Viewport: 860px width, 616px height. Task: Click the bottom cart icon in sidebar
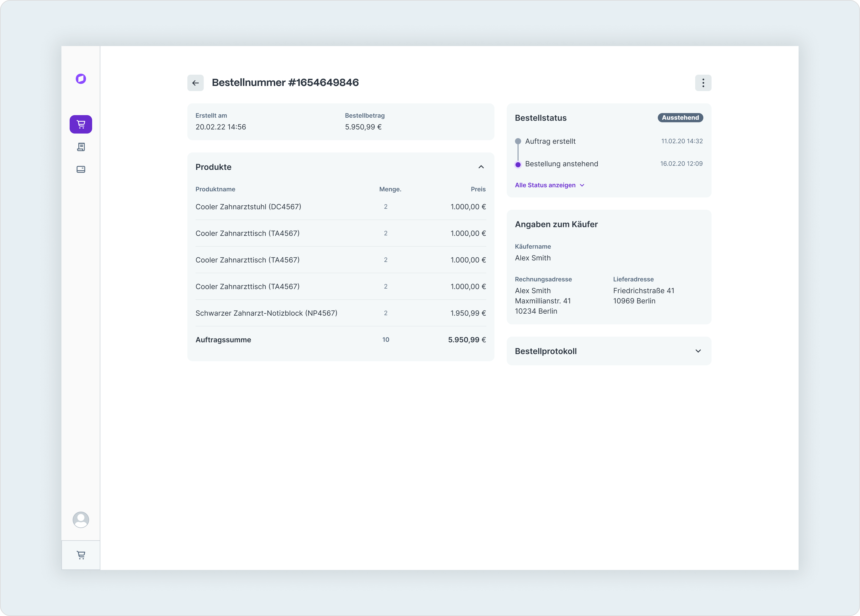point(81,555)
